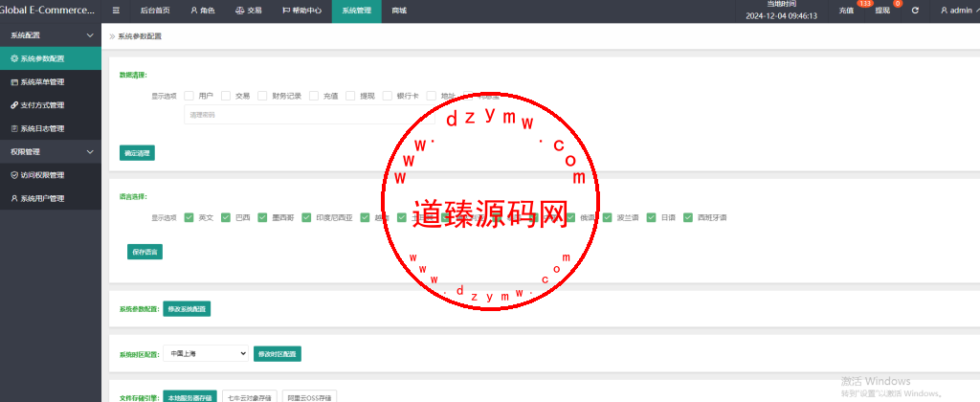Click the 系统参数配置 gear icon in the sidebar
This screenshot has height=402, width=980.
coord(14,58)
